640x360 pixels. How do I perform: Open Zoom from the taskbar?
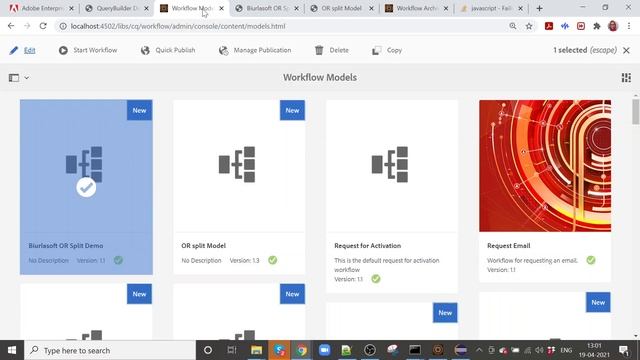(x=324, y=350)
